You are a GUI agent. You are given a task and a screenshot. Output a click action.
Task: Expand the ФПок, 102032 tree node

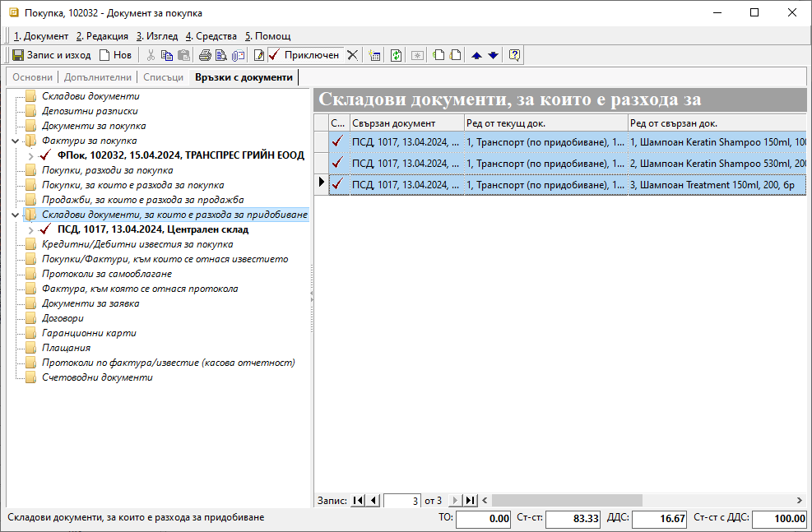click(30, 155)
